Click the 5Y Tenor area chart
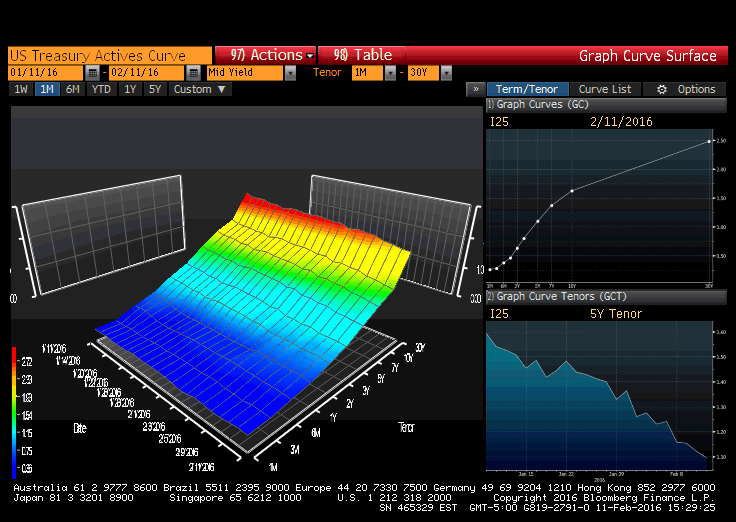 [598, 397]
